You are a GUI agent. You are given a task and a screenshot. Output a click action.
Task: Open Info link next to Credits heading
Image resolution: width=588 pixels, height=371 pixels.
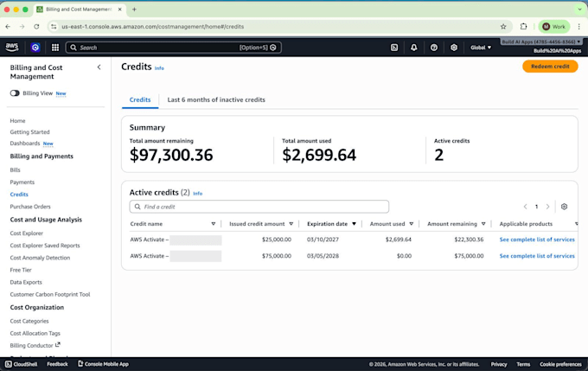coord(159,68)
